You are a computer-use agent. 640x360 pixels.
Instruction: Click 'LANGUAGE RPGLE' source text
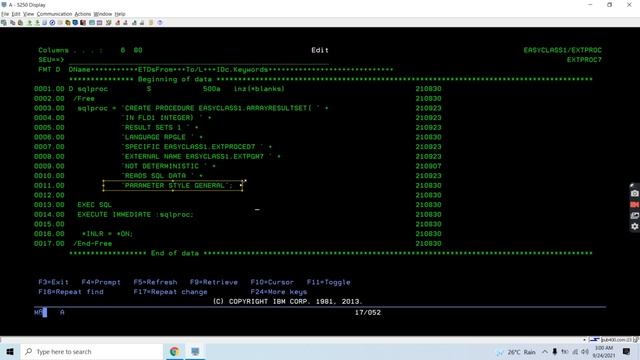click(x=155, y=137)
